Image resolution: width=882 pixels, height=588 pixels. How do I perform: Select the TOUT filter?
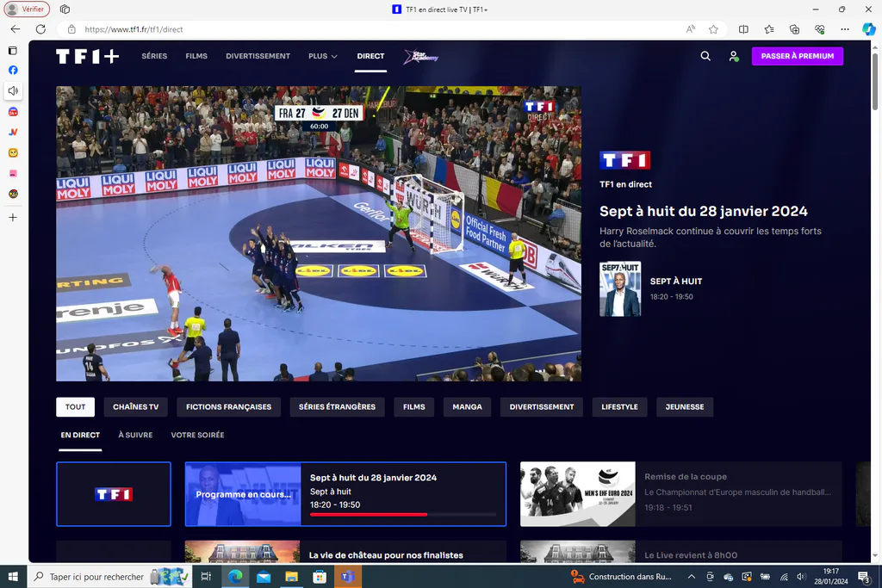tap(76, 407)
